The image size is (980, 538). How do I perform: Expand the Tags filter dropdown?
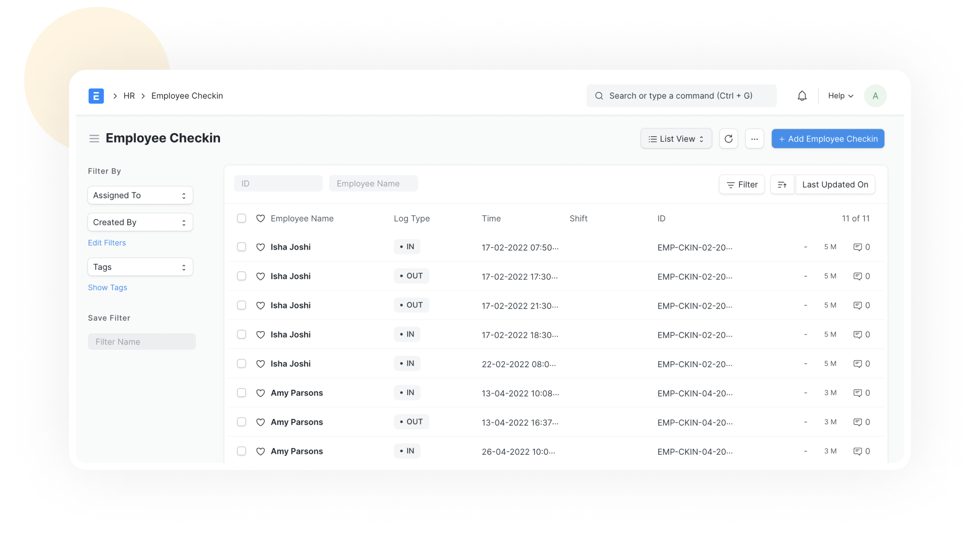point(140,267)
